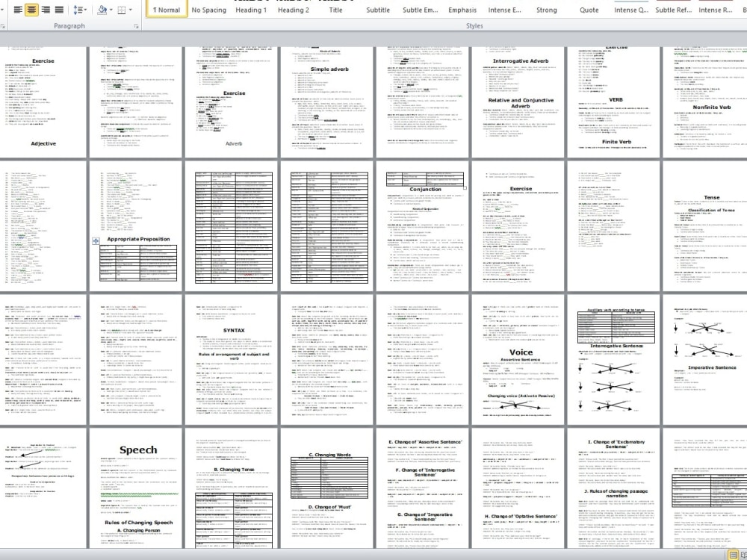Click the 'Relative and Conjunctive Adverb' heading
The image size is (747, 560).
pyautogui.click(x=521, y=103)
